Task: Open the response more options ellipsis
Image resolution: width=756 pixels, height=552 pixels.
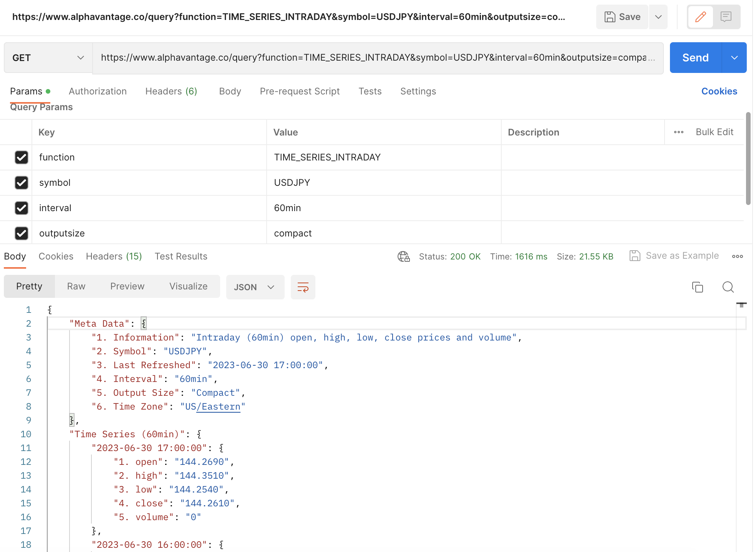Action: 737,256
